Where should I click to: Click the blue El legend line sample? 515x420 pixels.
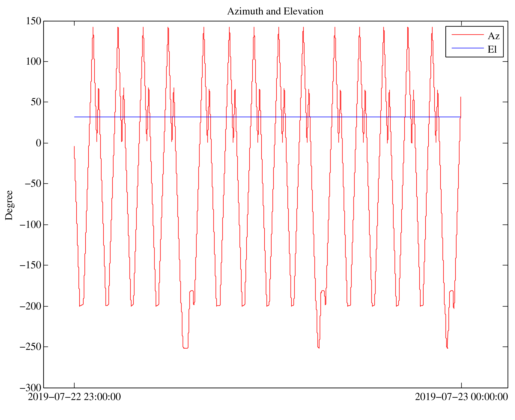click(468, 48)
